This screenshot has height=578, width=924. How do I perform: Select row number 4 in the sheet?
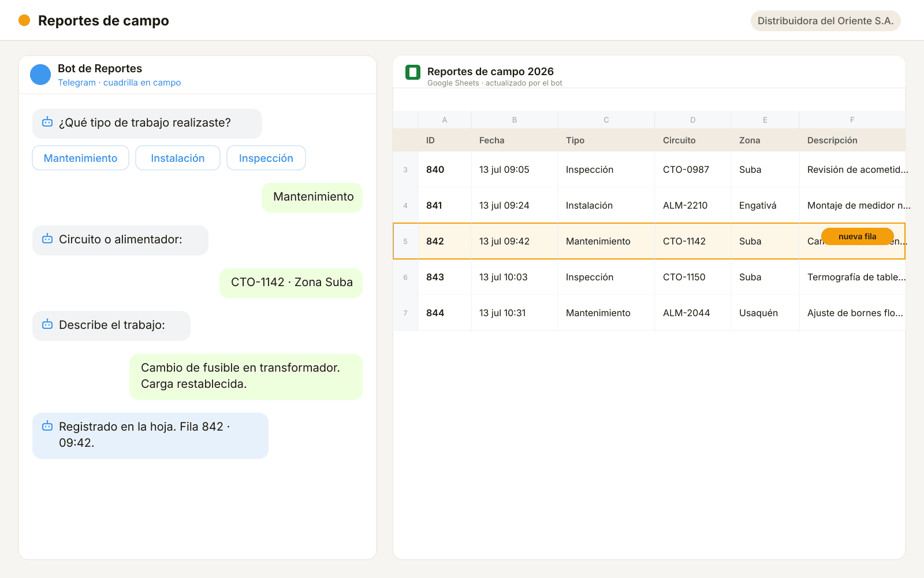(405, 205)
